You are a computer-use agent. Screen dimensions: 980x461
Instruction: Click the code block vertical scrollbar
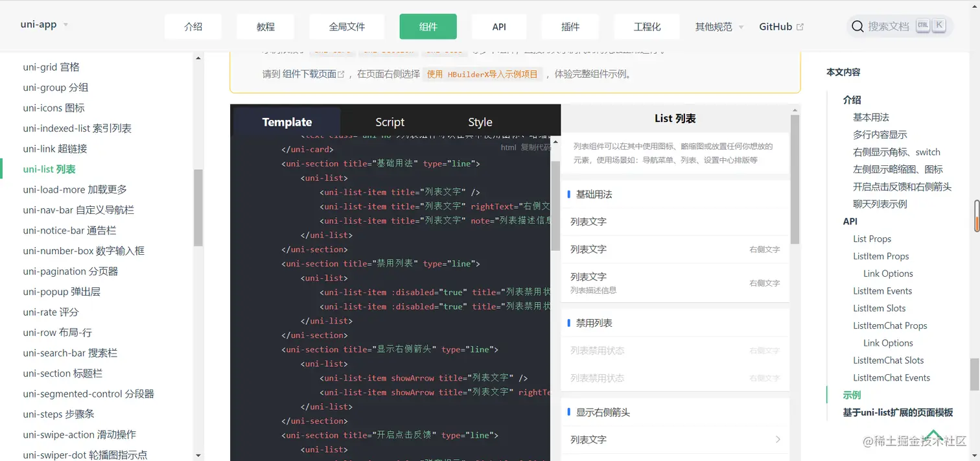tap(555, 206)
